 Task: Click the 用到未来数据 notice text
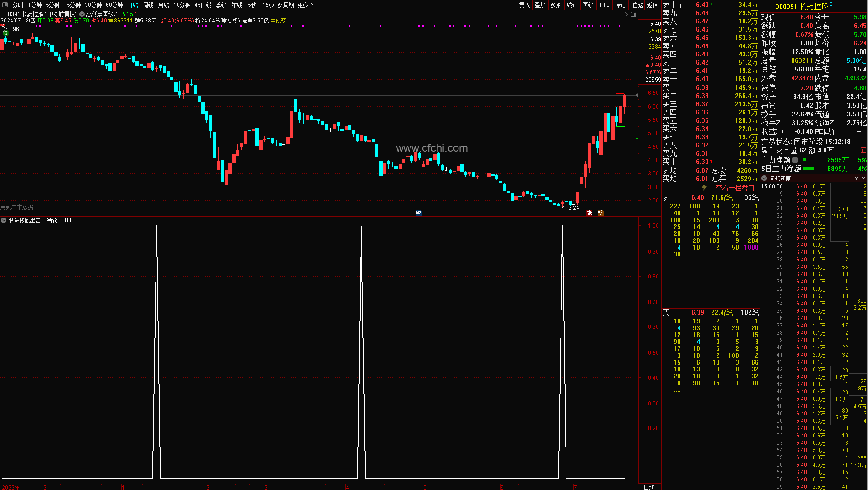tap(17, 207)
